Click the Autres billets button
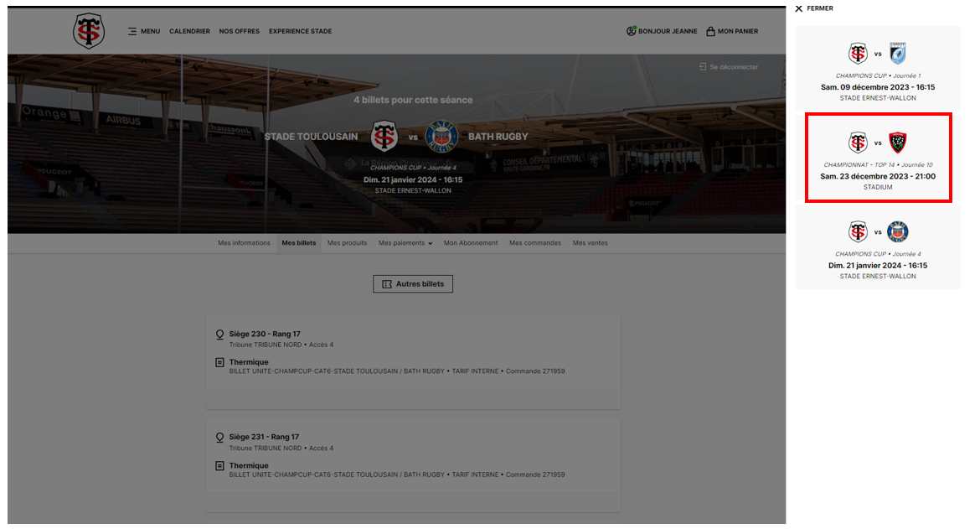 (x=413, y=284)
